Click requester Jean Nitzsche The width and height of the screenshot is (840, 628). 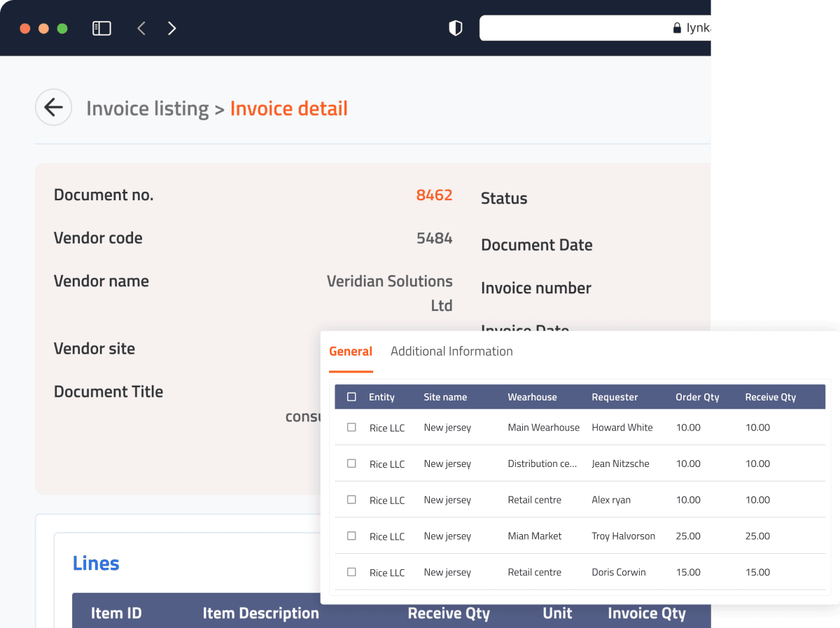pos(620,463)
